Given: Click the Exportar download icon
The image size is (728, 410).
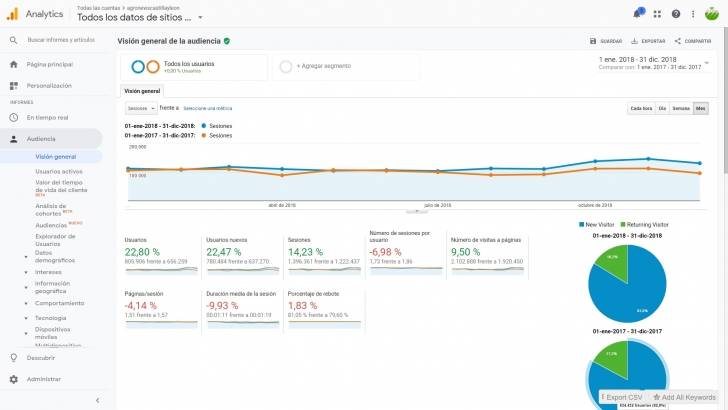Looking at the screenshot, I should [x=634, y=41].
